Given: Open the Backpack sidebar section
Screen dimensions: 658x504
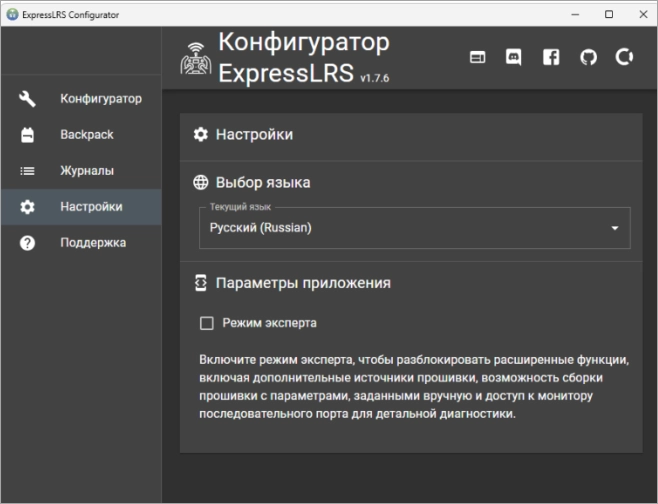Looking at the screenshot, I should click(x=81, y=135).
